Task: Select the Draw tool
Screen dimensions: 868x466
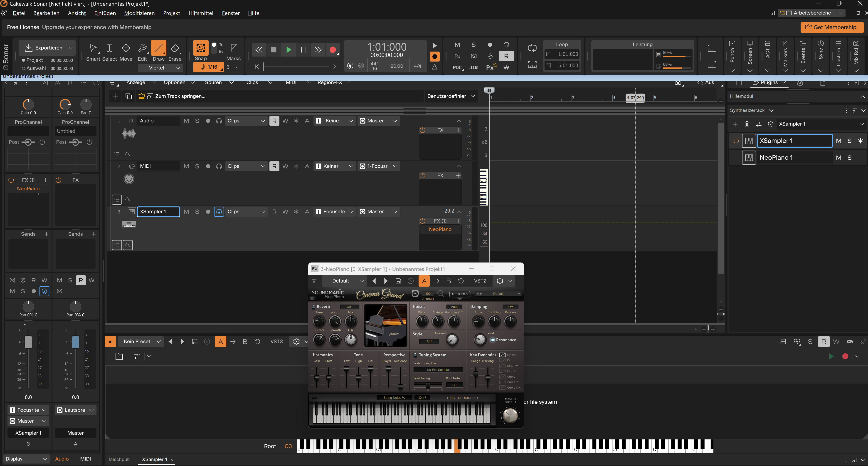Action: tap(158, 49)
